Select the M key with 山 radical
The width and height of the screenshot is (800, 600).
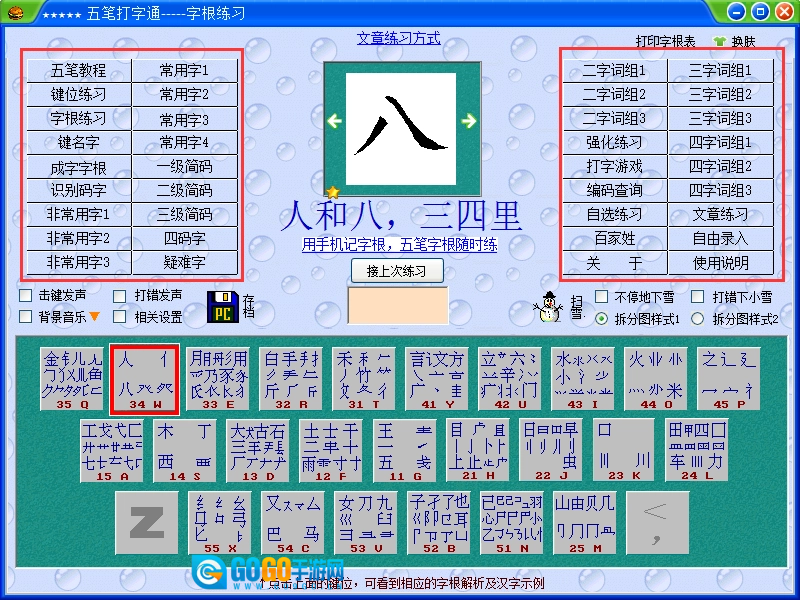[x=584, y=522]
